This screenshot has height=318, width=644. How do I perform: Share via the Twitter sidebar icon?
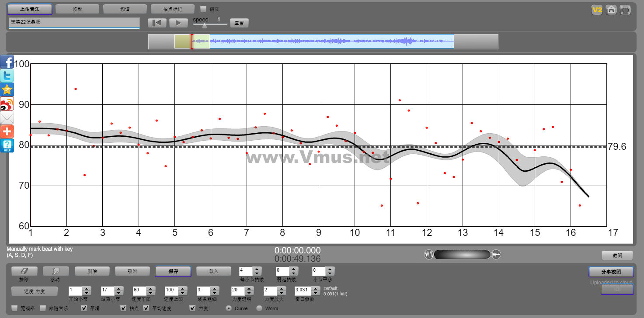pyautogui.click(x=7, y=76)
